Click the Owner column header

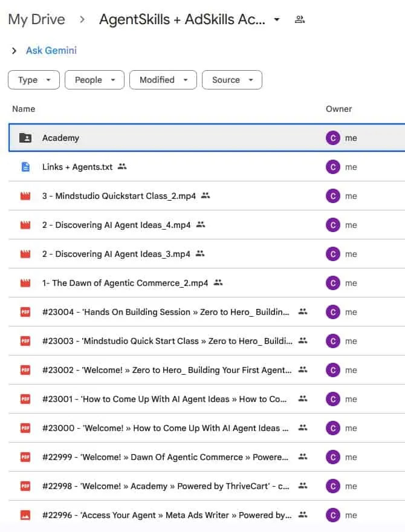339,109
